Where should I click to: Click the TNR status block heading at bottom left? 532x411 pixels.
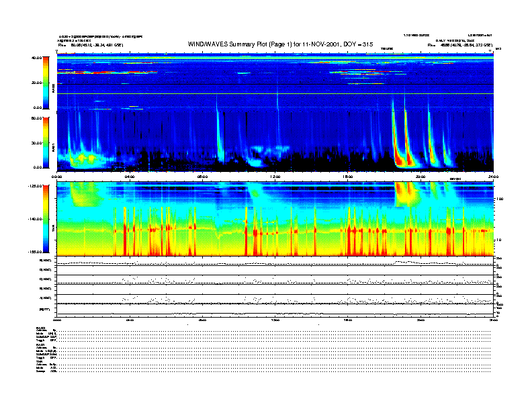[x=39, y=362]
